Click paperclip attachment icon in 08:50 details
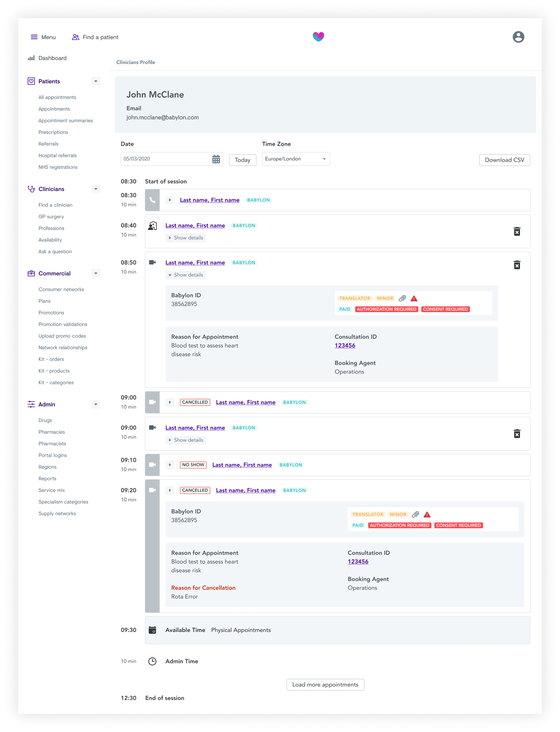 tap(402, 298)
